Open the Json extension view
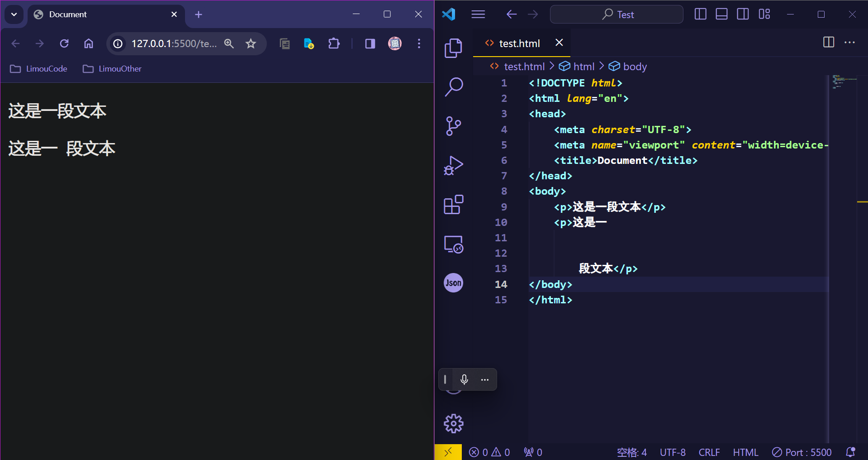 [x=453, y=283]
